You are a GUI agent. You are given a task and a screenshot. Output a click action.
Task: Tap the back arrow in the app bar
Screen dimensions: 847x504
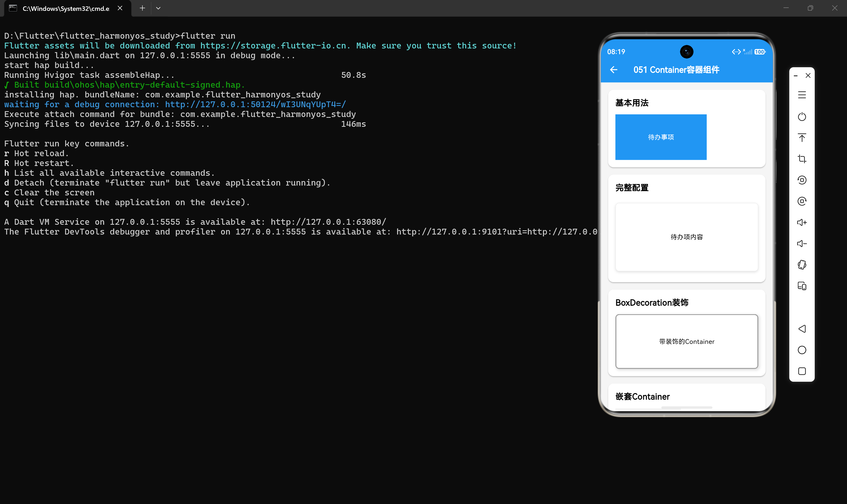614,70
